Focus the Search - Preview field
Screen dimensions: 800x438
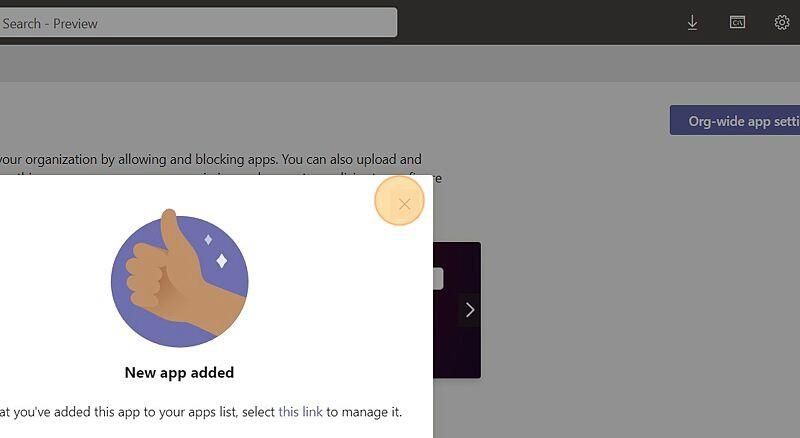198,23
